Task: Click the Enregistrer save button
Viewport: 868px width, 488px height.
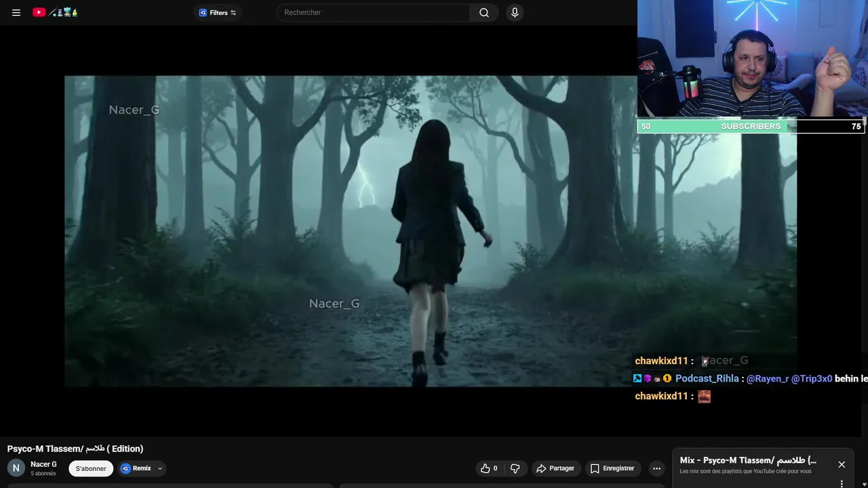Action: pos(612,468)
